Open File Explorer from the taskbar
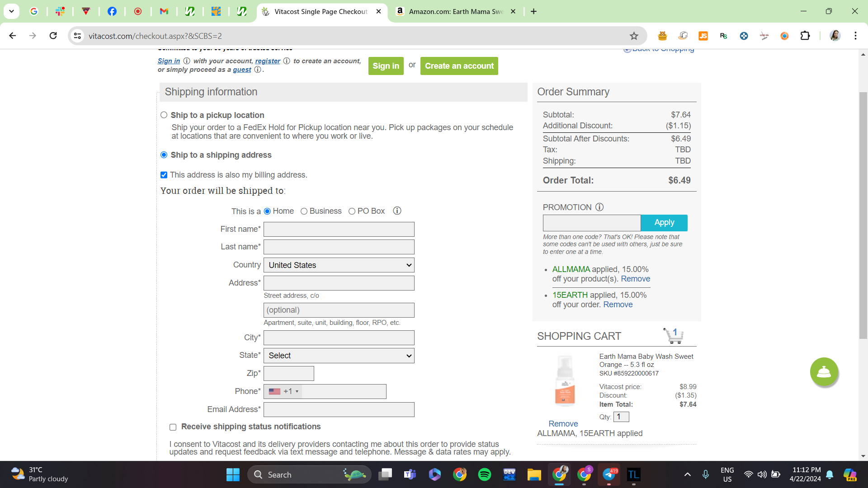Screen dimensions: 868x488 click(534, 475)
